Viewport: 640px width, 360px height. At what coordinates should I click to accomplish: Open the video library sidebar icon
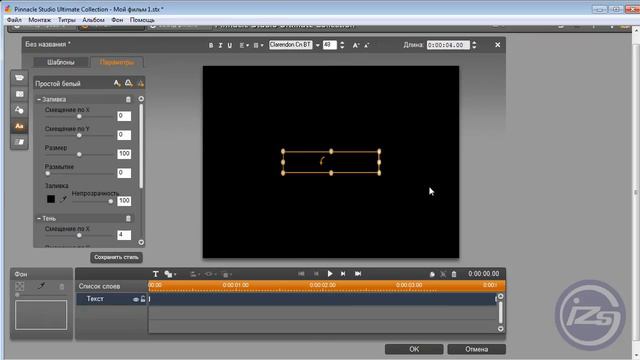(x=19, y=78)
